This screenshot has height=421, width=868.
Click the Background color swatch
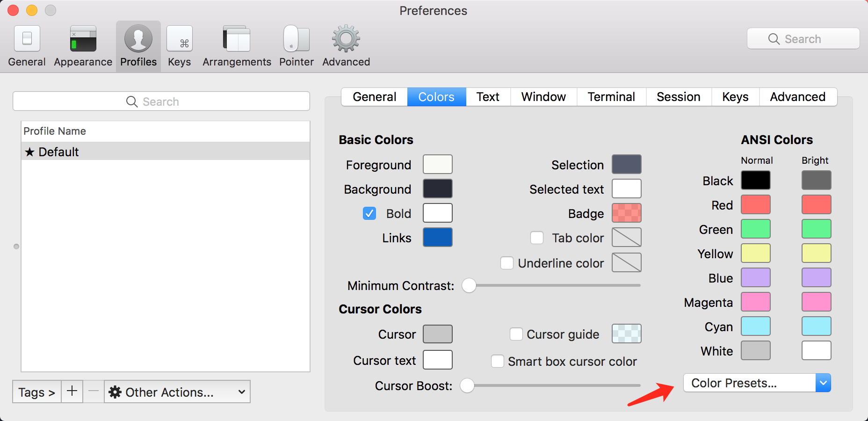click(x=437, y=189)
